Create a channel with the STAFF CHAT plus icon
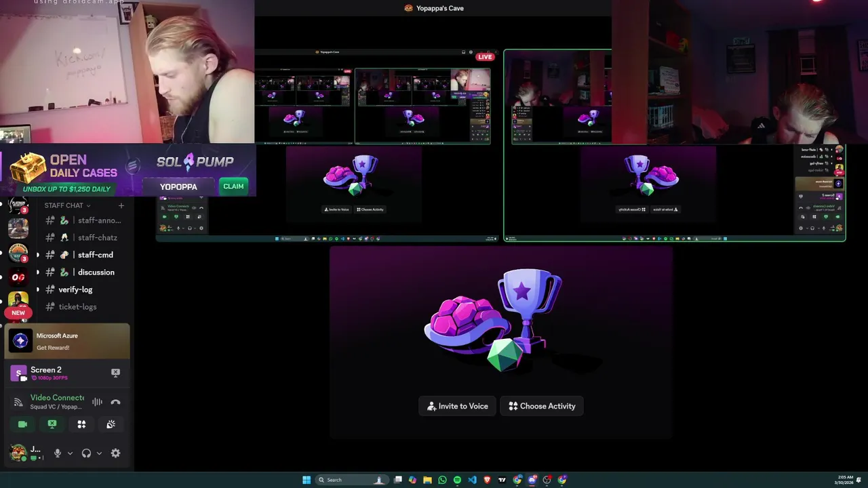Image resolution: width=868 pixels, height=488 pixels. pos(121,205)
